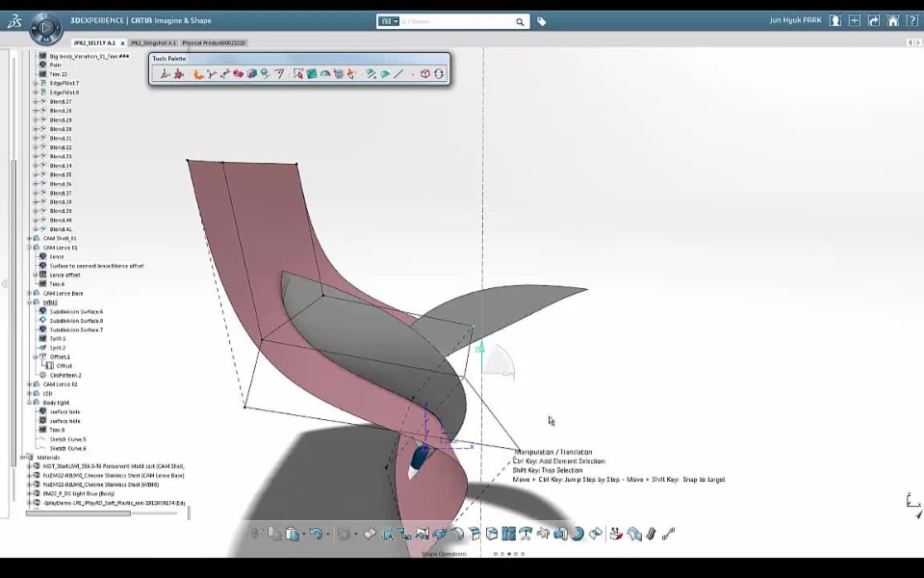
Task: Expand the CAM Lense Base node
Action: (30, 293)
